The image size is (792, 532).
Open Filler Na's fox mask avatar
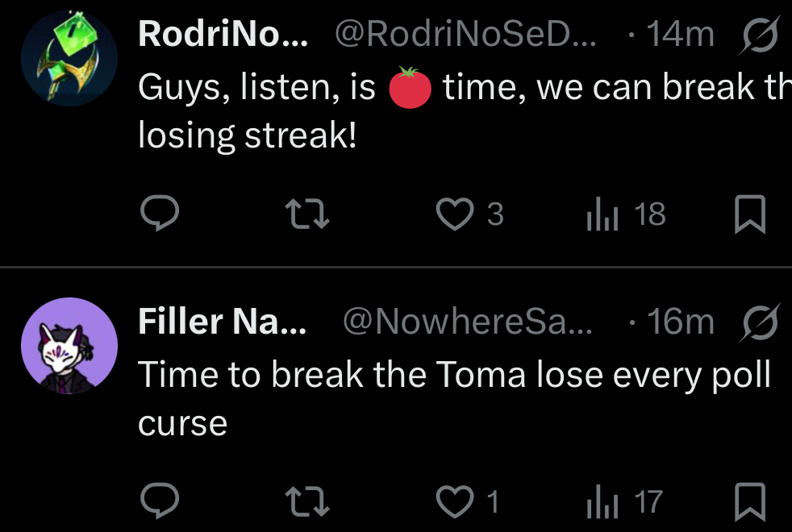tap(69, 346)
